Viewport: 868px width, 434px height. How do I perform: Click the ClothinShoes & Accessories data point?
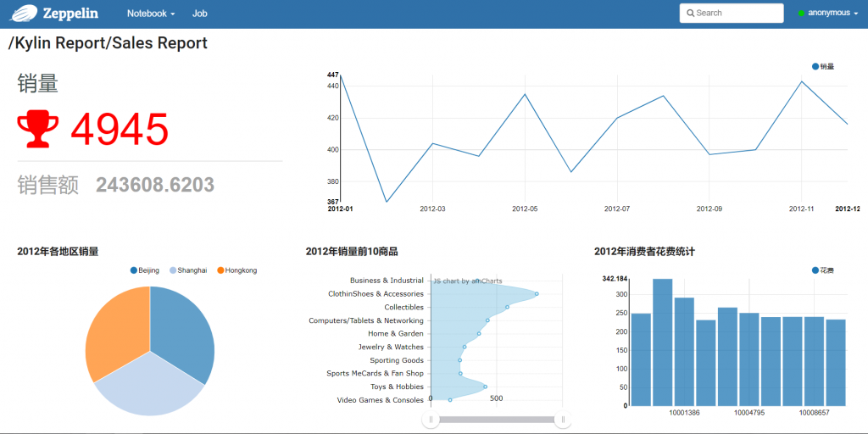click(x=537, y=294)
